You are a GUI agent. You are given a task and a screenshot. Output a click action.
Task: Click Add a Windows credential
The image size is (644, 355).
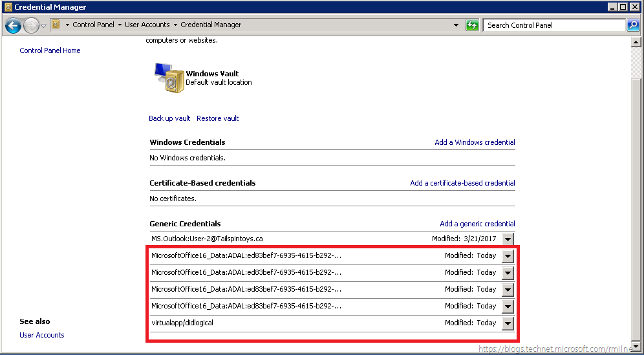point(475,142)
